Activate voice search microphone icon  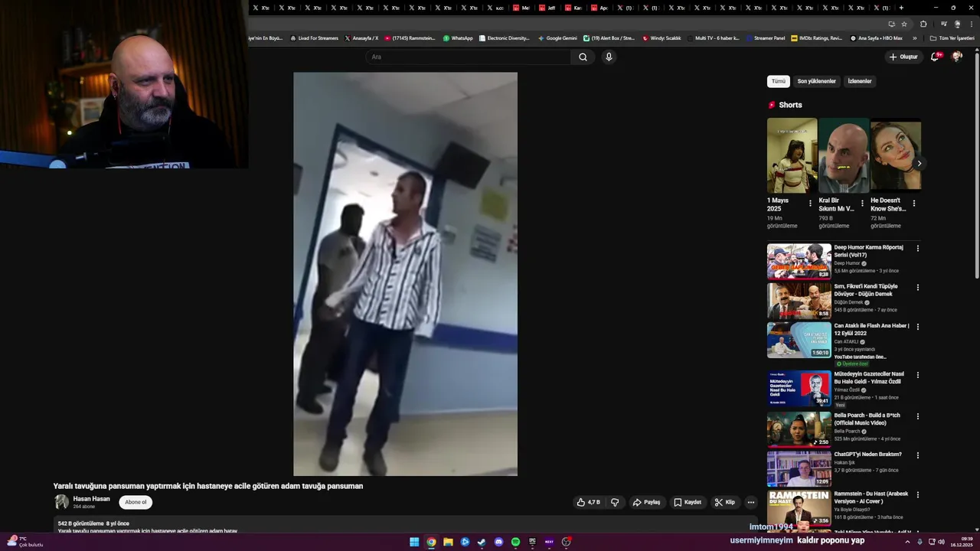click(609, 57)
